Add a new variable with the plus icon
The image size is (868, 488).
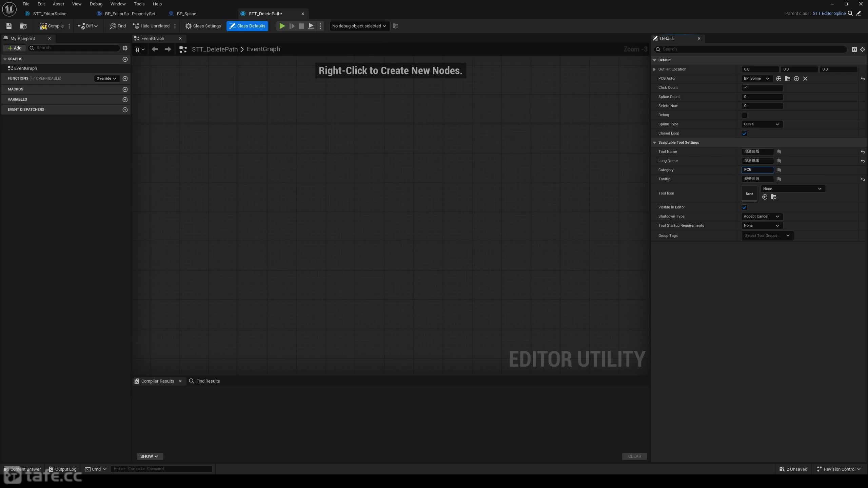click(125, 100)
